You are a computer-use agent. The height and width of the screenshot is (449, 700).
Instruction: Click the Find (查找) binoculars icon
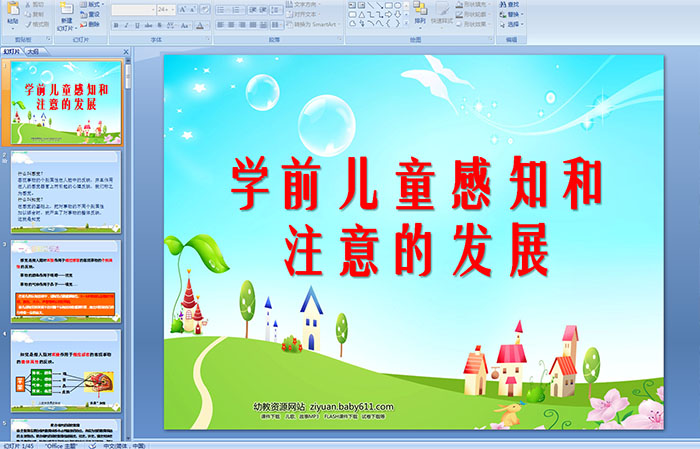(503, 4)
